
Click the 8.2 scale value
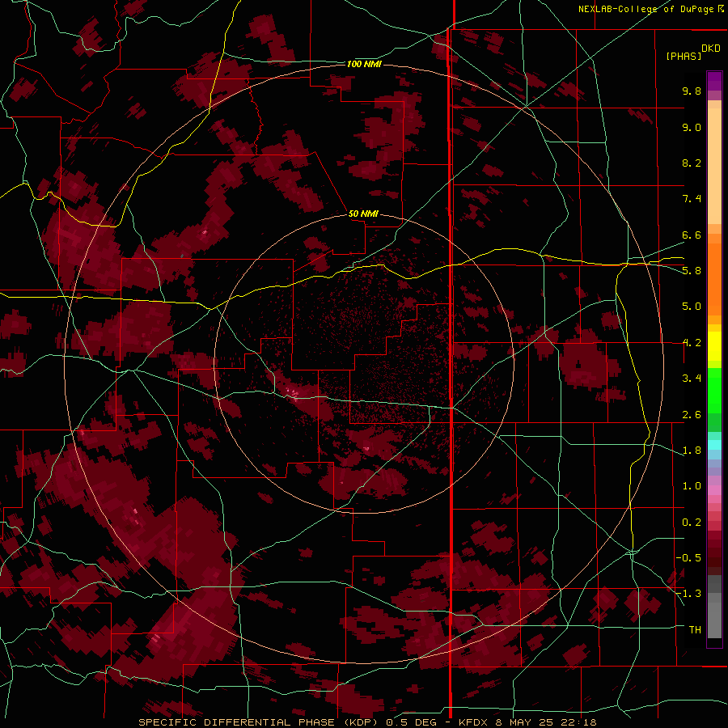click(x=692, y=163)
